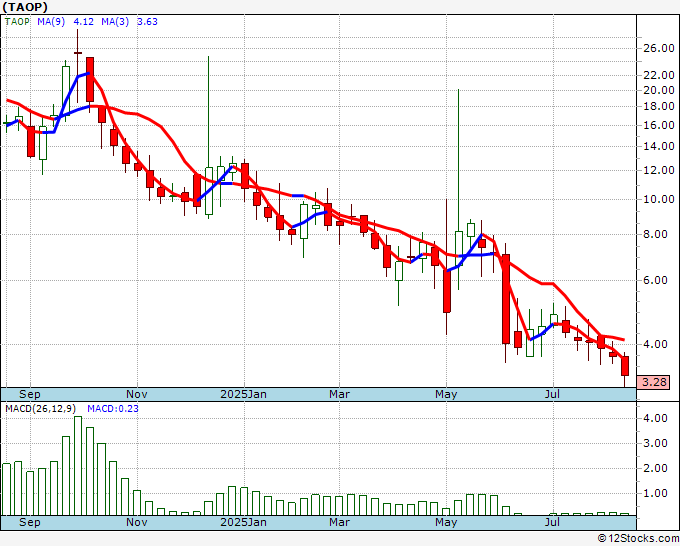Click the 20.00 price axis label
Viewport: 680px width, 546px height.
[659, 91]
